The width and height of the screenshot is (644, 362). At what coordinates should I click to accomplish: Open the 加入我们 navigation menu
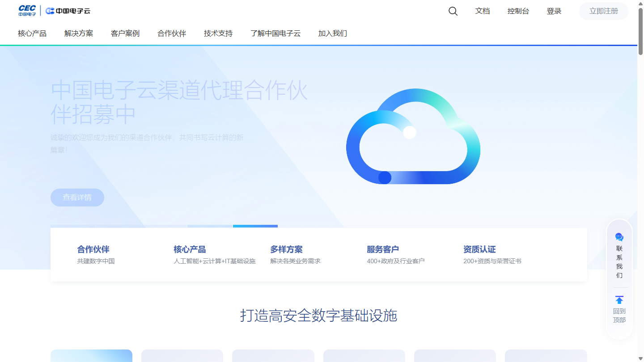(x=333, y=34)
